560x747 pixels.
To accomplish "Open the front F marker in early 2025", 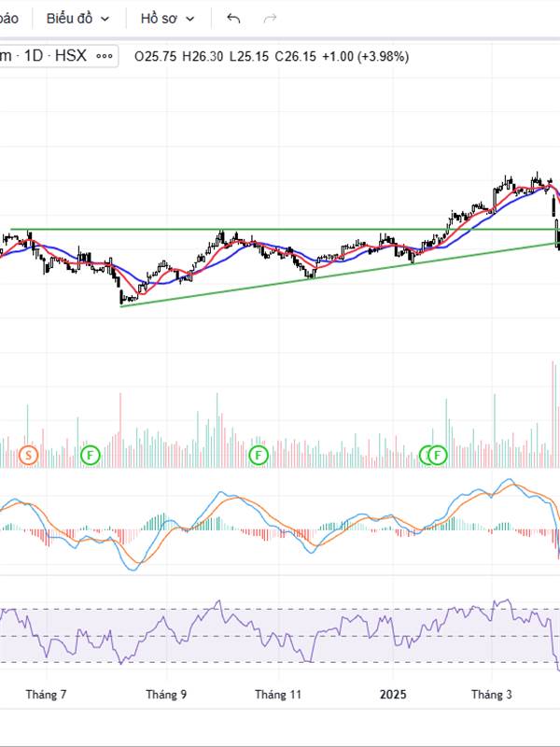I will click(438, 455).
